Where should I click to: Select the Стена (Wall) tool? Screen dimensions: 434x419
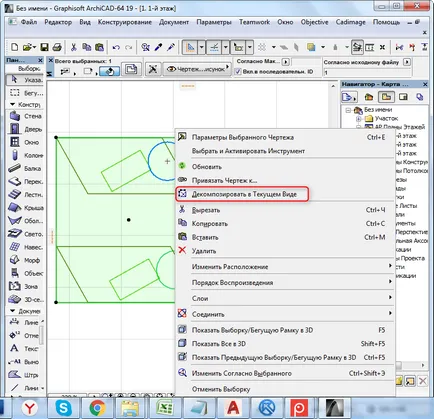[x=25, y=116]
